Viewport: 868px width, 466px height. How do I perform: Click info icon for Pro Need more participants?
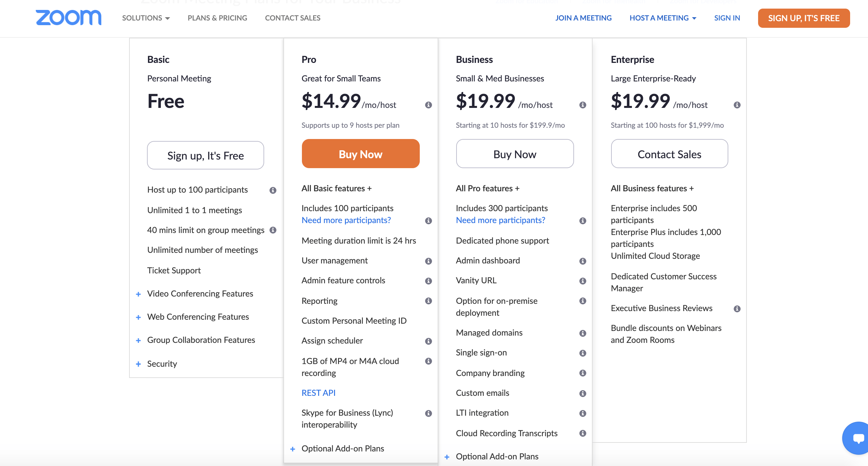428,221
